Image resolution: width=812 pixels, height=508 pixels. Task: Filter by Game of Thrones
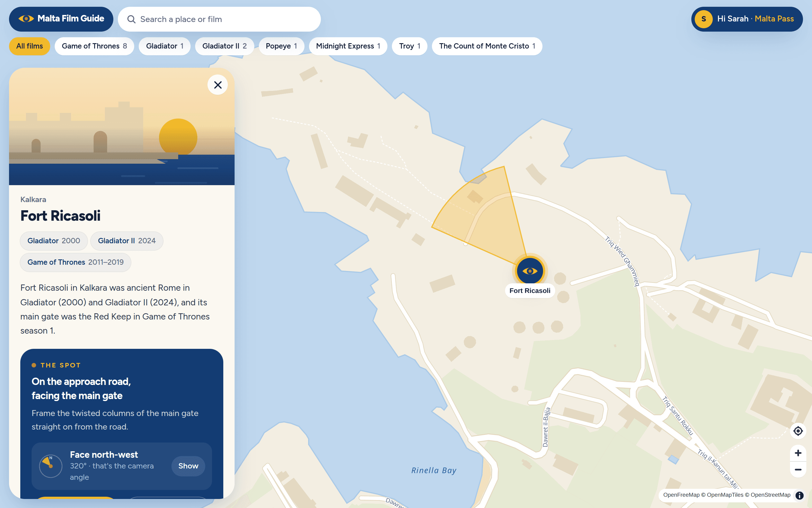click(94, 46)
